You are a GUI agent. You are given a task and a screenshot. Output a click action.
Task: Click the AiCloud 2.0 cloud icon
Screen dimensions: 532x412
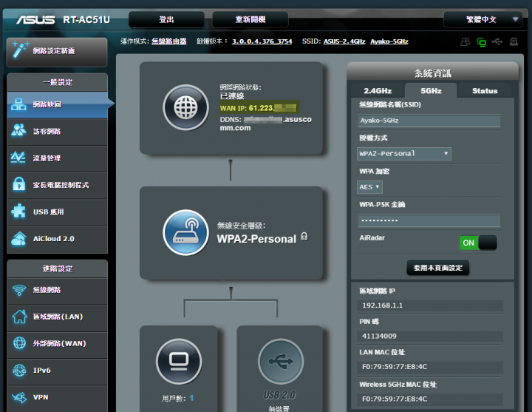[19, 238]
